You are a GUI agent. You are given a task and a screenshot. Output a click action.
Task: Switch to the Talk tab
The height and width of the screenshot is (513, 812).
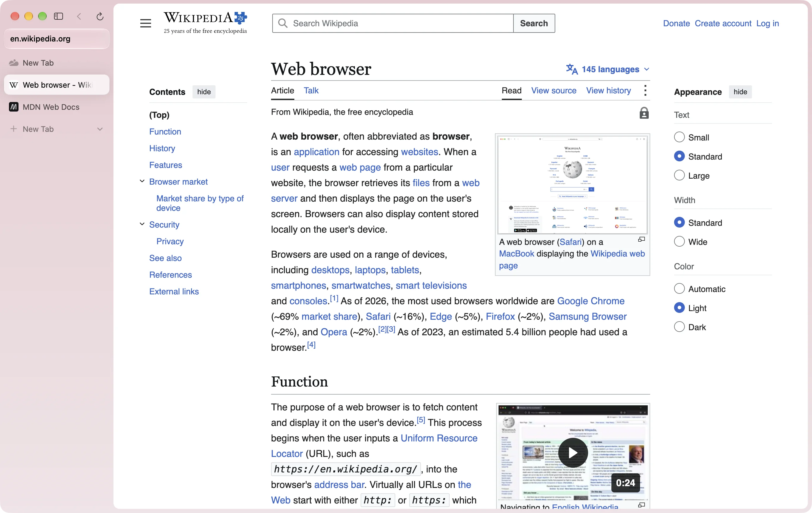pos(311,90)
